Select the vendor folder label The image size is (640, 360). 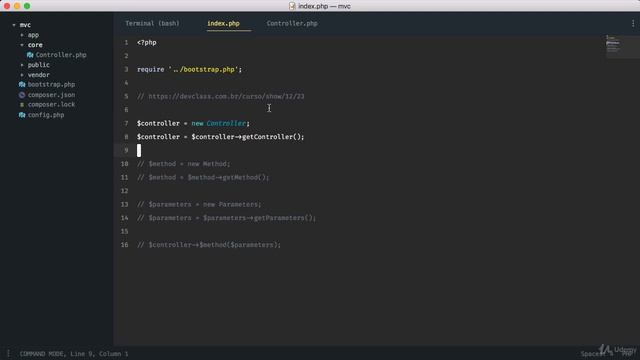[x=39, y=75]
